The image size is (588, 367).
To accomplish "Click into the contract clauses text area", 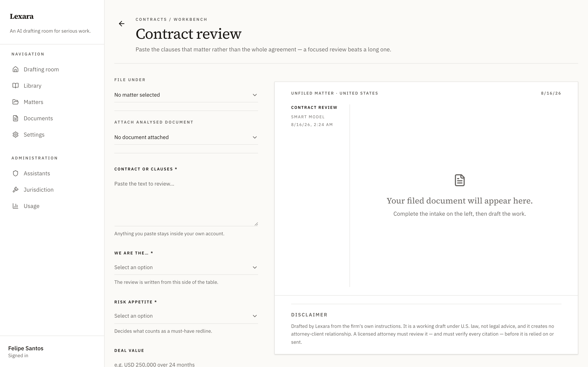I will point(186,202).
